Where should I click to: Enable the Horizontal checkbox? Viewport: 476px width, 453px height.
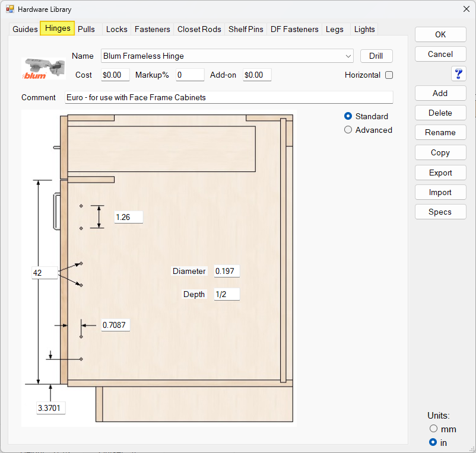tap(389, 75)
